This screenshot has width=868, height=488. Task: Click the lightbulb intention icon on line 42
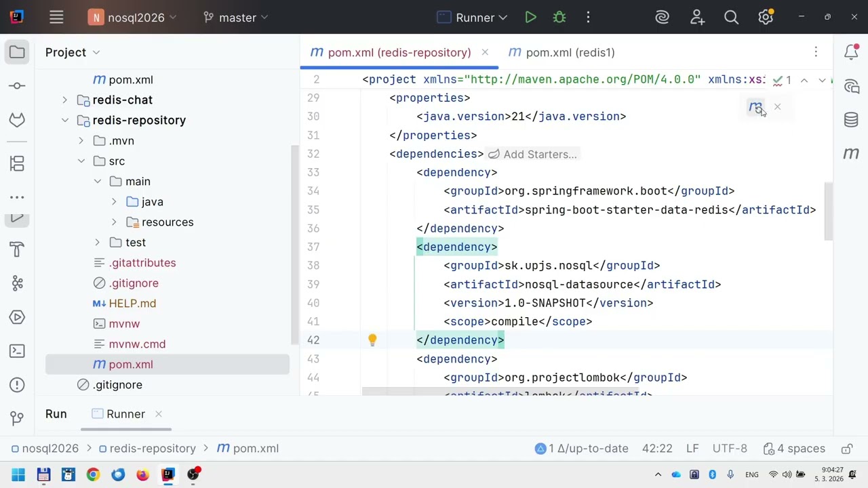[372, 340]
